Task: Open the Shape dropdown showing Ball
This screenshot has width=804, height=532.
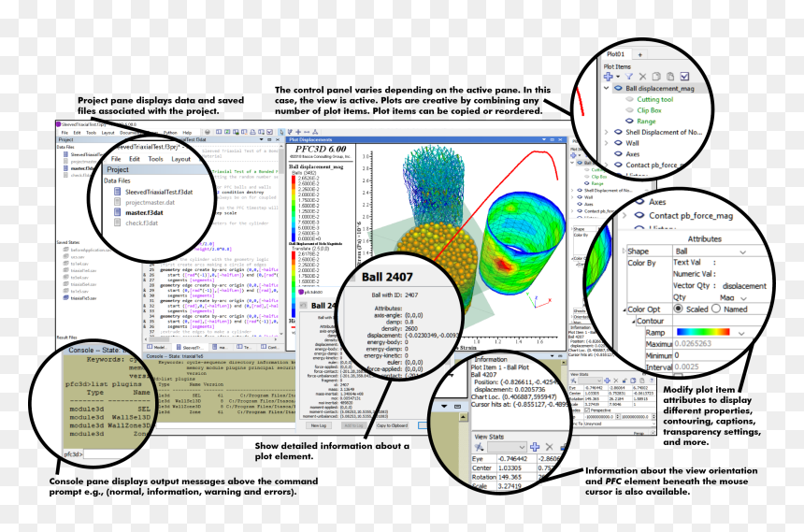Action: [742, 252]
